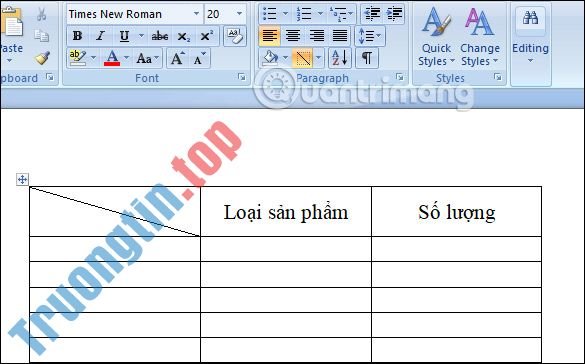The height and width of the screenshot is (364, 585).
Task: Open Font dialog launcher
Action: click(x=242, y=77)
